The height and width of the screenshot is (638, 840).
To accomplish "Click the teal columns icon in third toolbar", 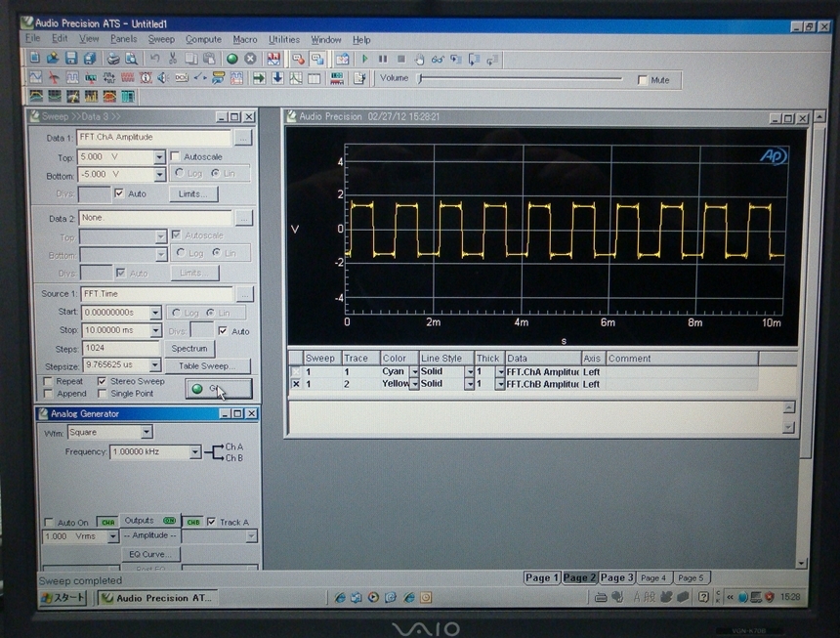I will [x=128, y=97].
